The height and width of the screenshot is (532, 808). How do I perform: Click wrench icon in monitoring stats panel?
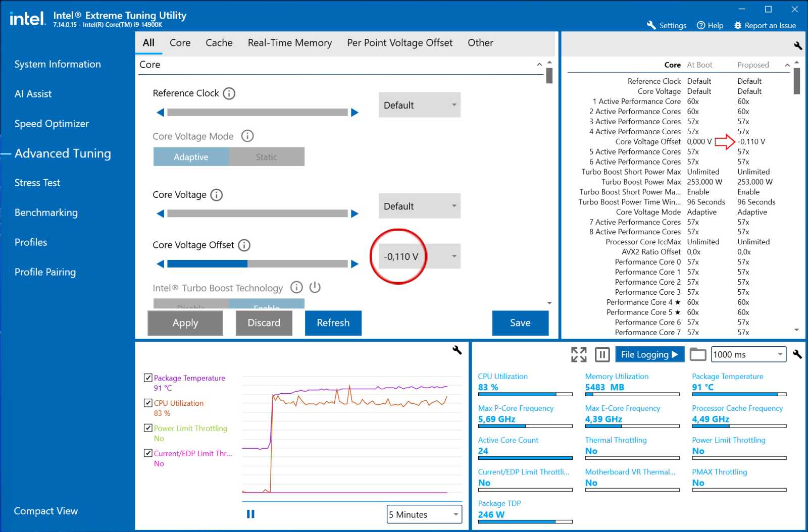pyautogui.click(x=797, y=354)
